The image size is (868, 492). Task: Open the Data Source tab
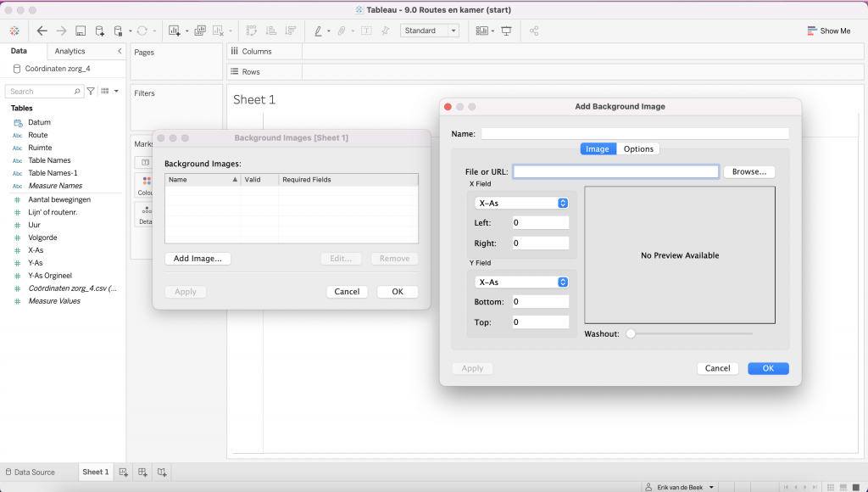click(x=31, y=472)
